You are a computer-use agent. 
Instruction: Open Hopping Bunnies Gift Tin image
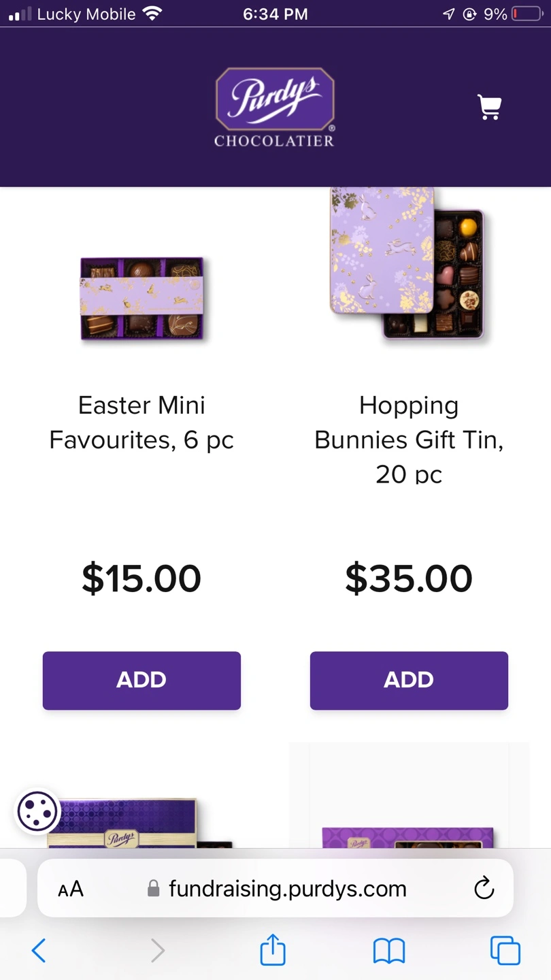click(x=407, y=263)
